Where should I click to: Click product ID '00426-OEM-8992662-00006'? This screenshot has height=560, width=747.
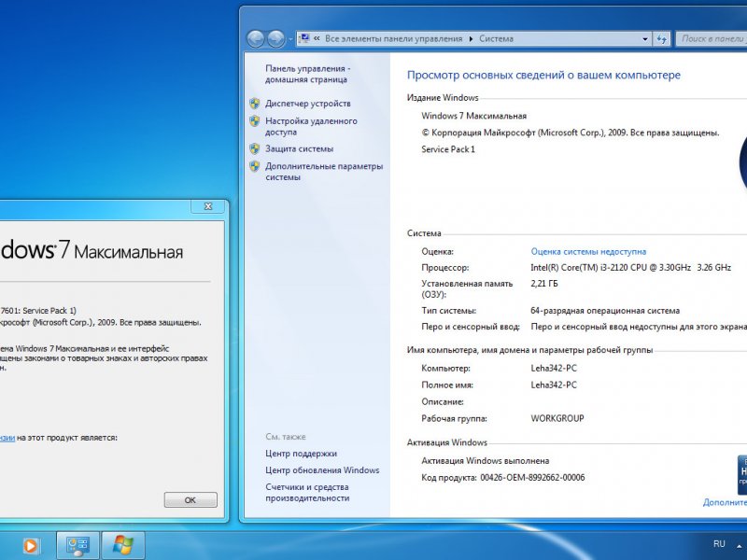[532, 478]
